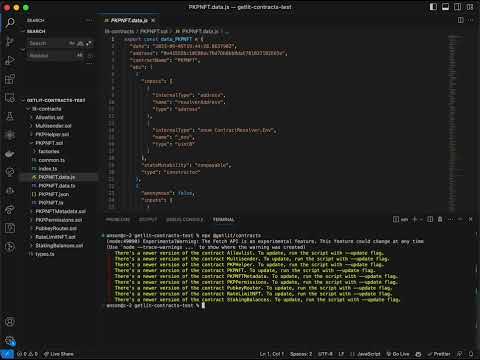
Task: Switch to the Debug Console tab
Action: 184,220
